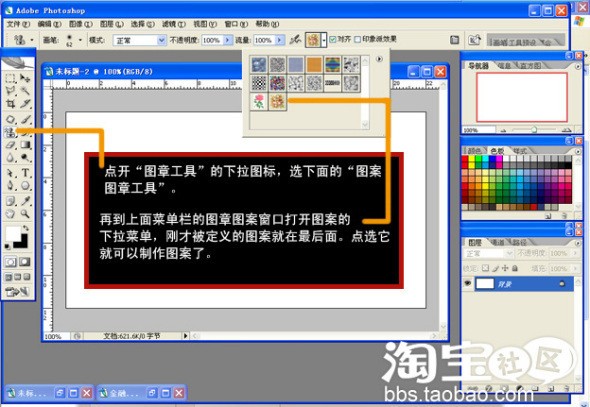Select the Gradient tool
590x407 pixels.
pos(25,145)
